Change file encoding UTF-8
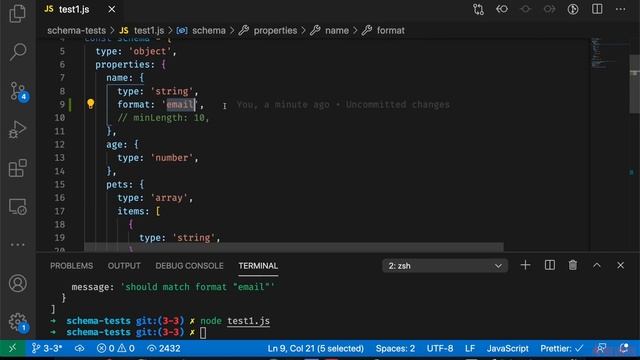 click(x=440, y=348)
